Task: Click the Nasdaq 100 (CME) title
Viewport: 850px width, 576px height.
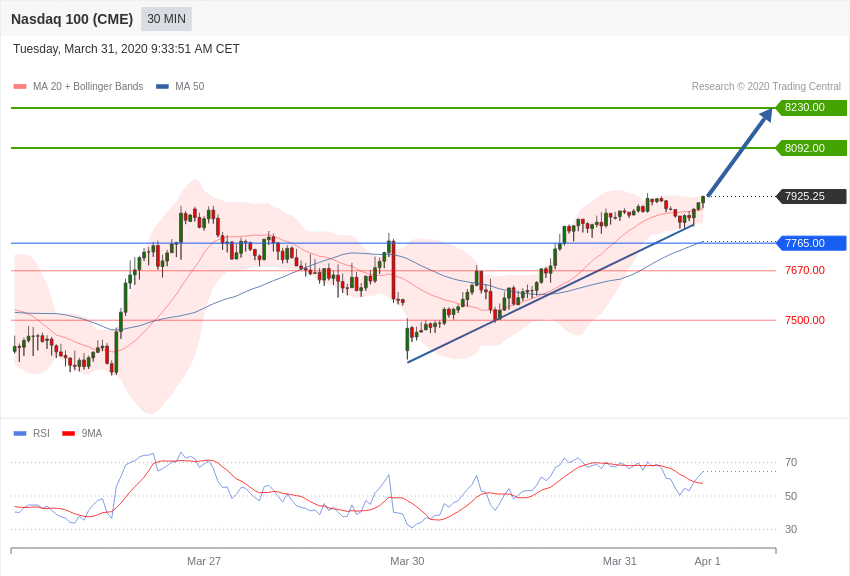Action: (72, 19)
